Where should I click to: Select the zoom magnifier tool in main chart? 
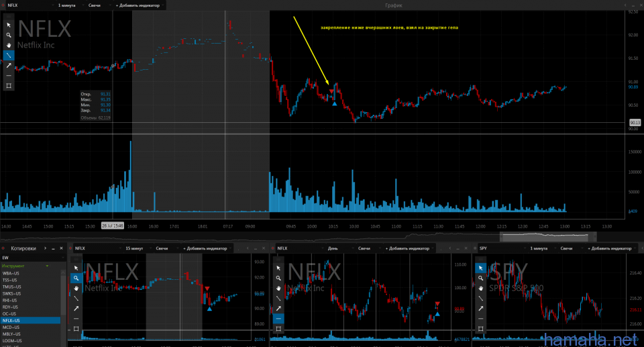(x=9, y=35)
